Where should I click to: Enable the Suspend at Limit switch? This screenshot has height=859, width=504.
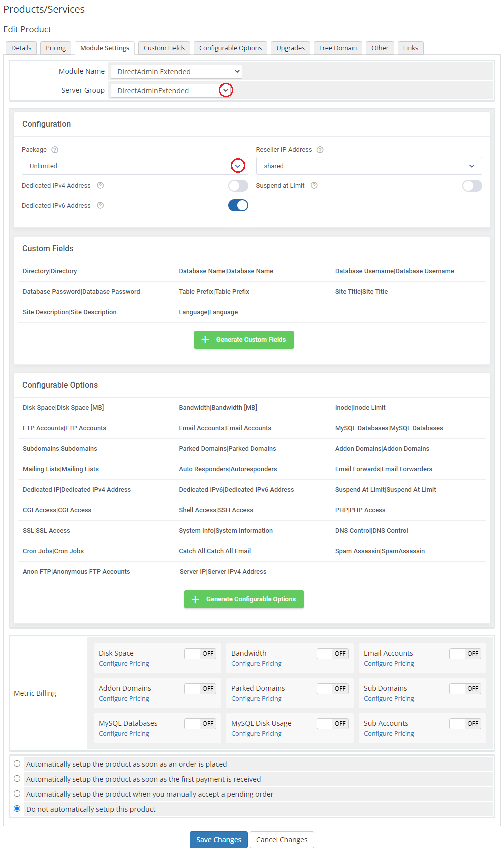472,186
